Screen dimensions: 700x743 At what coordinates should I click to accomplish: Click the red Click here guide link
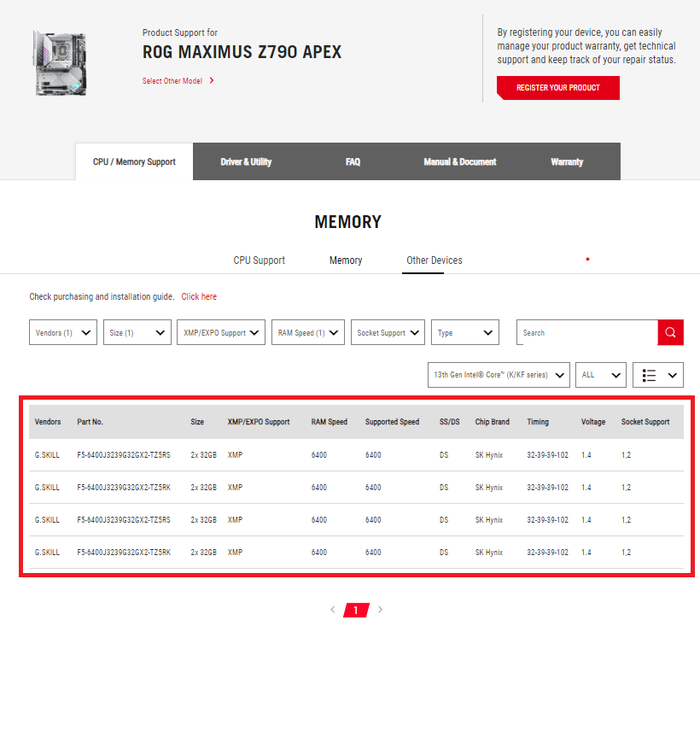(199, 296)
